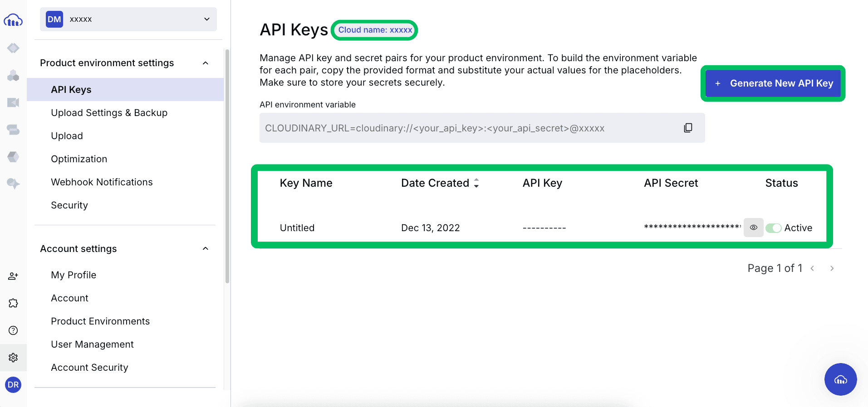Click the diamond icon in left sidebar
Screen dimensions: 868x407
13,48
